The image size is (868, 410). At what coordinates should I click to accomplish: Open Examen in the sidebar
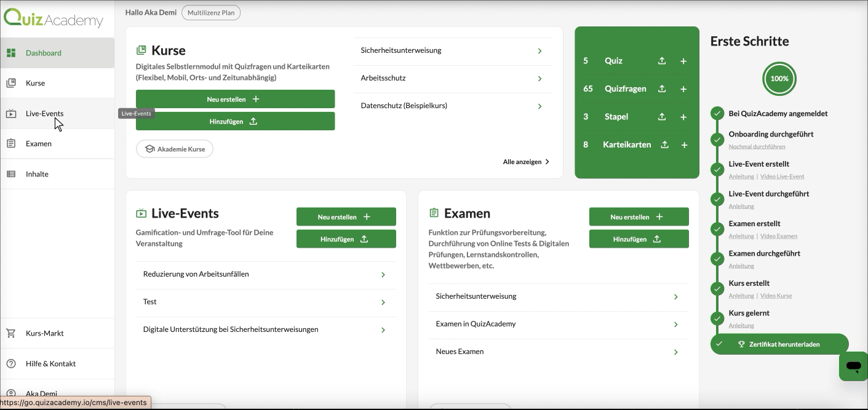57,143
